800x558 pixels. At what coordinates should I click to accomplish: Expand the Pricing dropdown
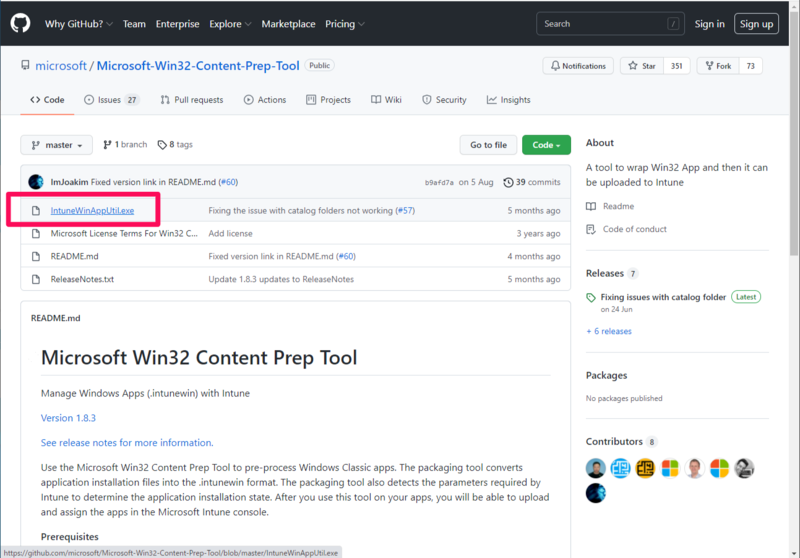pos(345,24)
